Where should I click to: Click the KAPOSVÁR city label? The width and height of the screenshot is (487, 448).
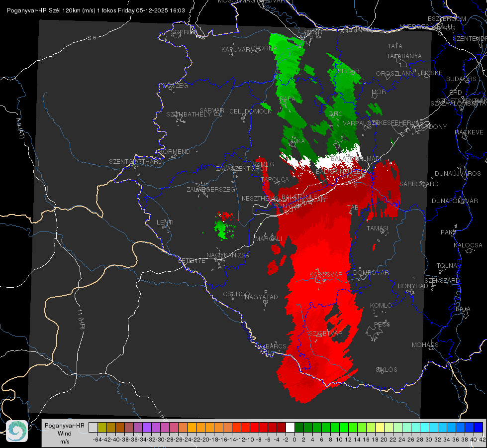coord(326,275)
